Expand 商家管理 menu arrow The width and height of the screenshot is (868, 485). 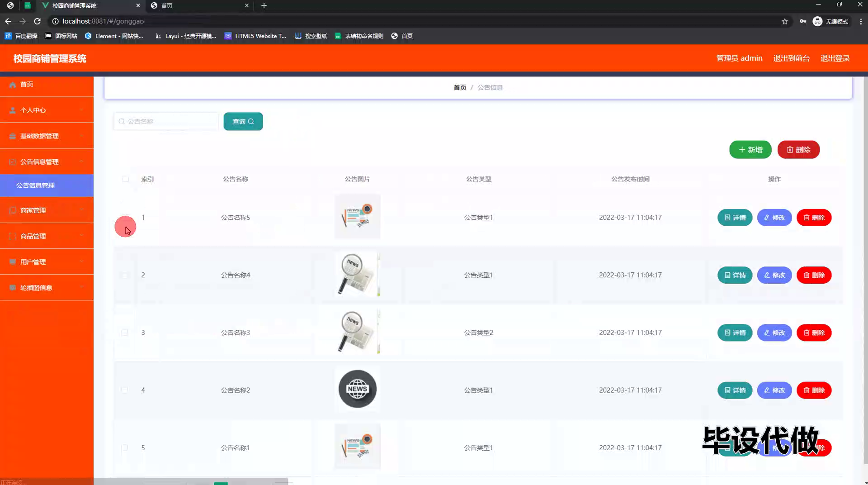81,210
